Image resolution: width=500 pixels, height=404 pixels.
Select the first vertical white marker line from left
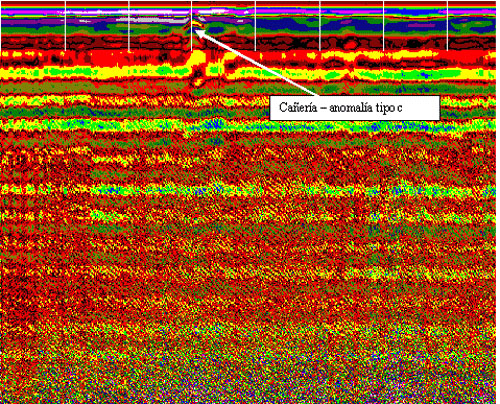tap(65, 26)
